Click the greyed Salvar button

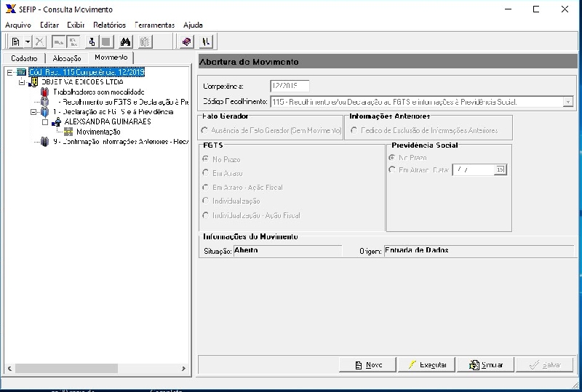click(x=544, y=365)
